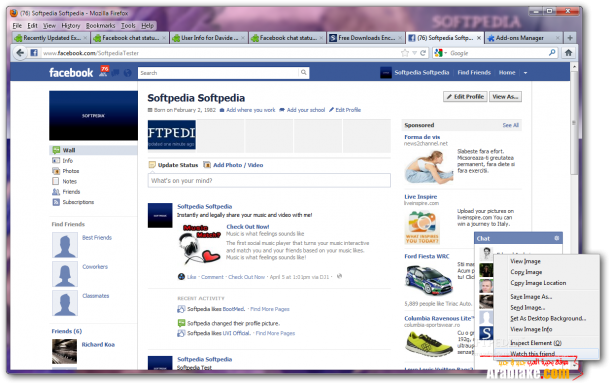
Task: Click the Notes icon in sidebar
Action: (56, 181)
